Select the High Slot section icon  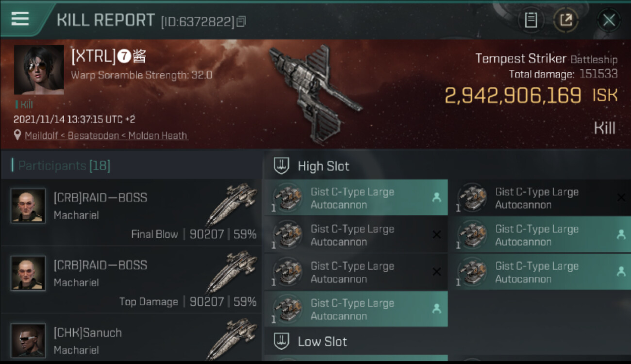click(x=282, y=166)
